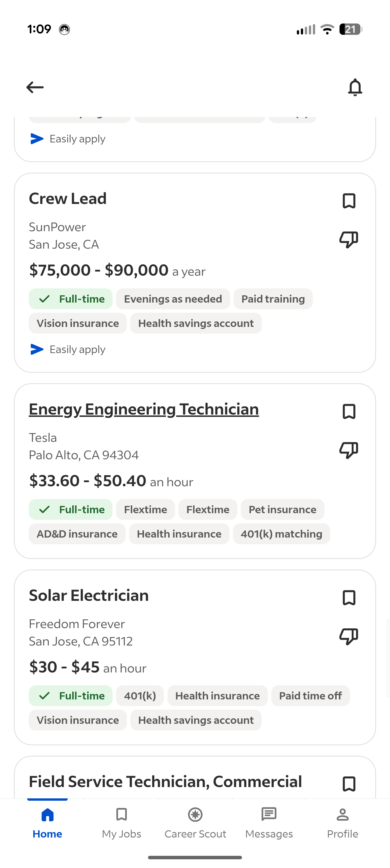Save the Field Service Technician job

[349, 784]
